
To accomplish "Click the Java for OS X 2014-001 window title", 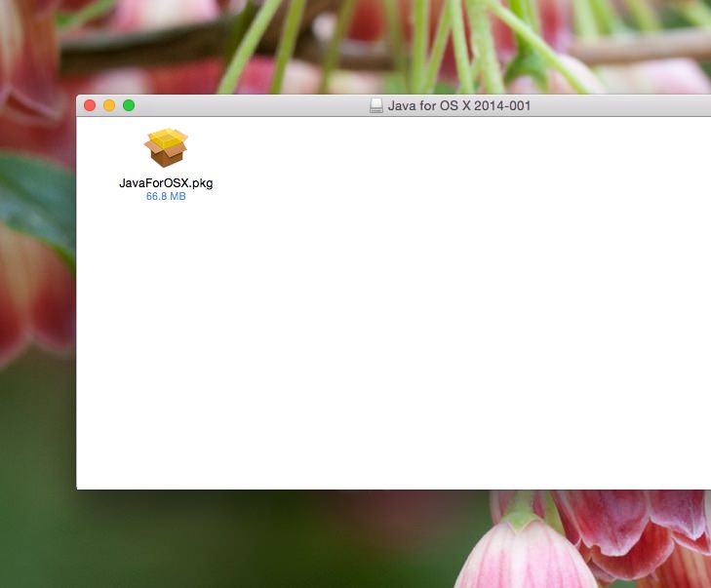I will (x=459, y=105).
